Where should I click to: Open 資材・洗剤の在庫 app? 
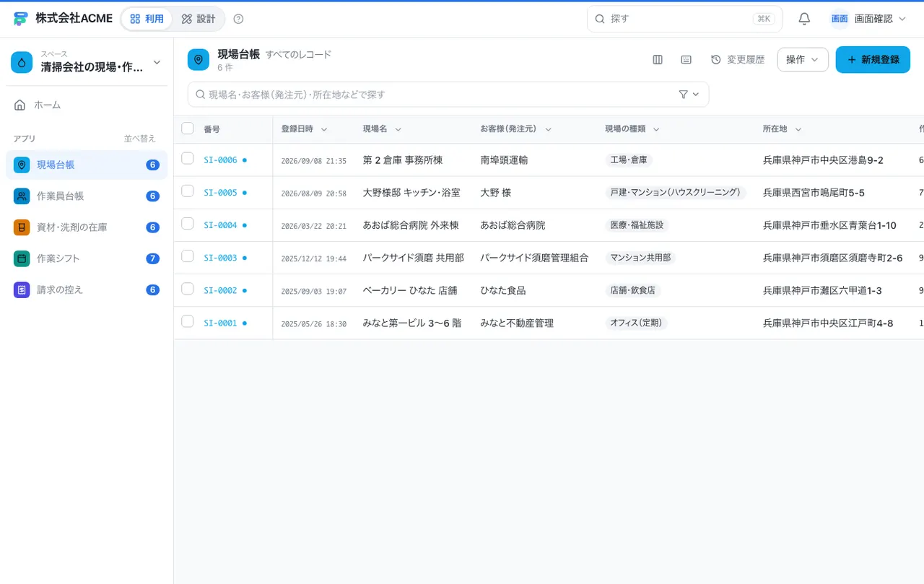pyautogui.click(x=87, y=227)
